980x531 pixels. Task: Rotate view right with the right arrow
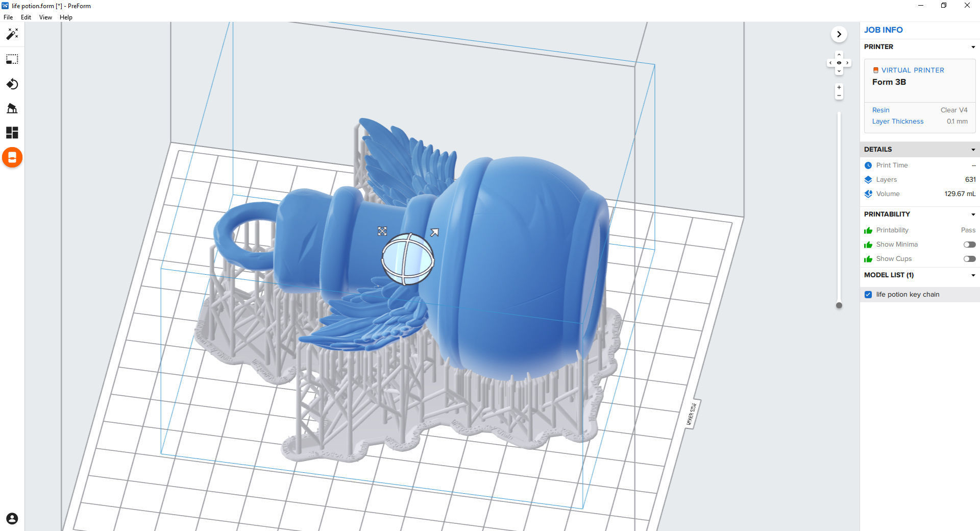(847, 63)
